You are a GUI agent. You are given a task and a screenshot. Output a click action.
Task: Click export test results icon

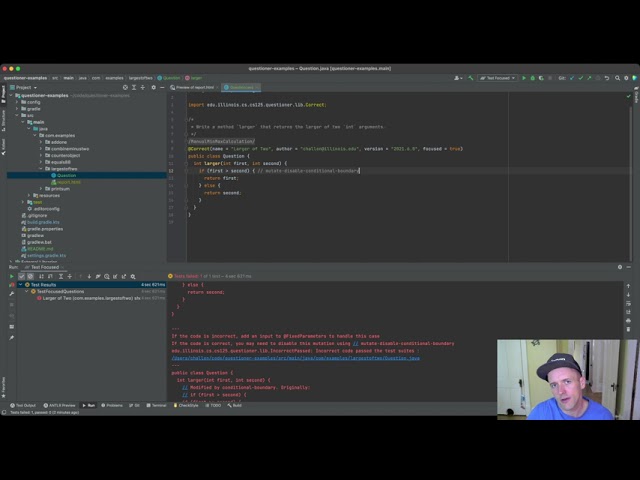pyautogui.click(x=124, y=276)
